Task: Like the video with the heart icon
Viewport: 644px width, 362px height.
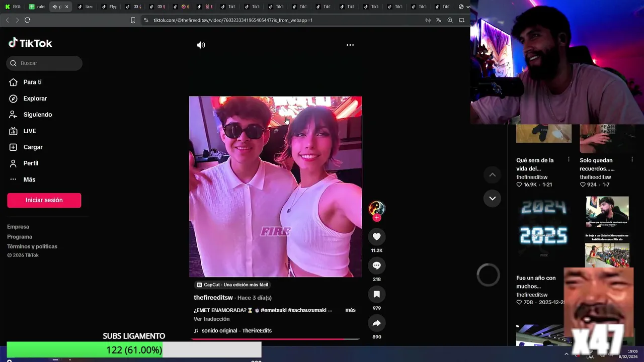Action: tap(376, 236)
